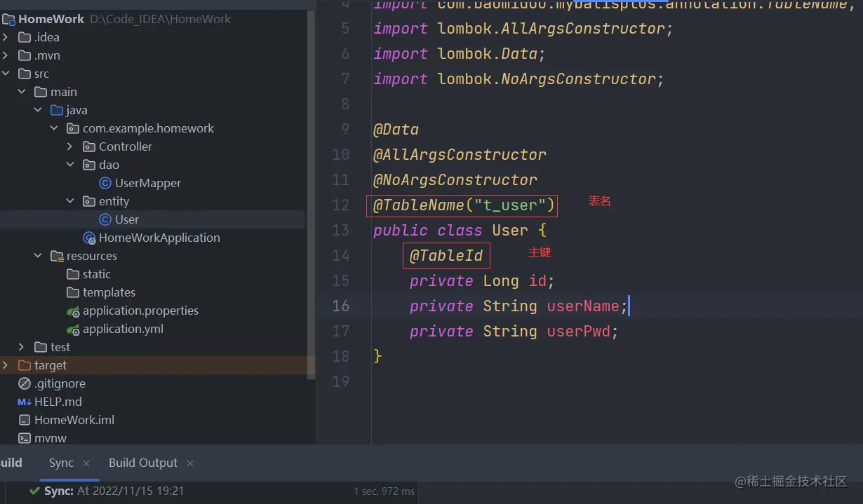Expand the .idea folder arrow
The height and width of the screenshot is (504, 863).
point(6,37)
